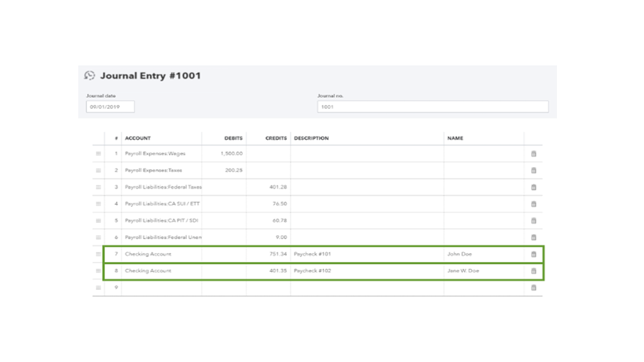The image size is (644, 362).
Task: Click trash icon on empty row 9
Action: click(x=533, y=288)
